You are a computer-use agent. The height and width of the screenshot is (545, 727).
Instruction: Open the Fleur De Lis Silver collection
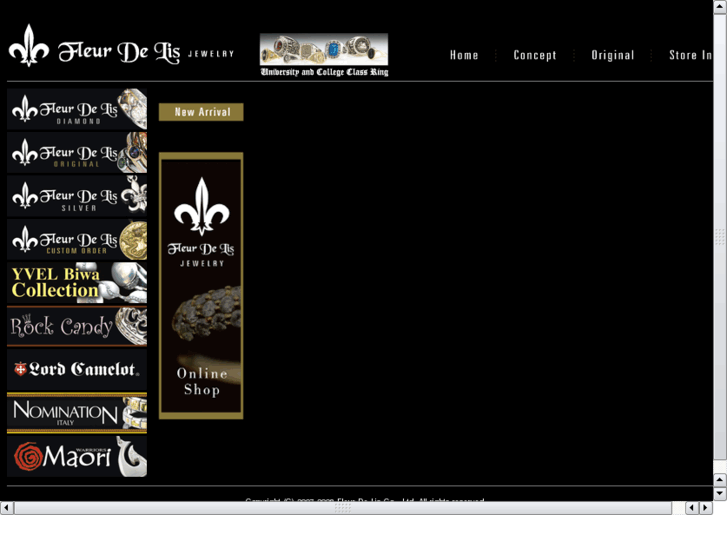pos(77,196)
